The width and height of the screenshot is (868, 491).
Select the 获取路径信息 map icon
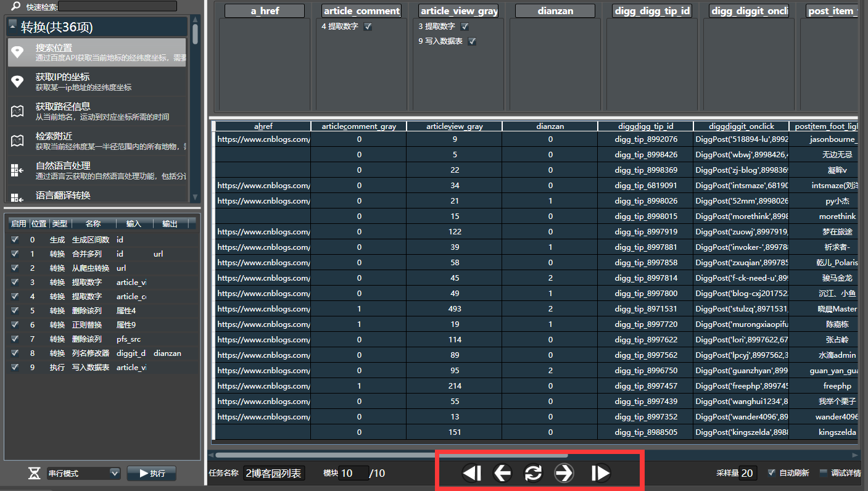pos(18,111)
